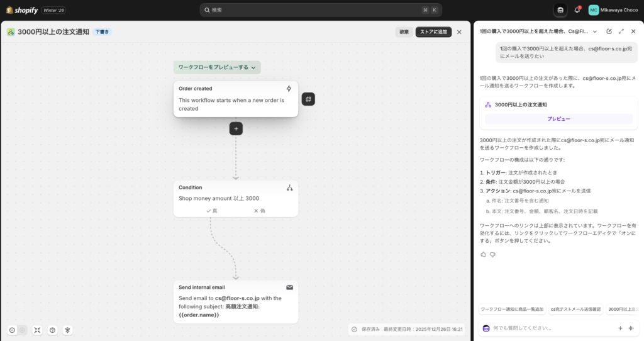Toggle the Sidekick assistant icon in top bar
Image resolution: width=644 pixels, height=341 pixels.
560,10
